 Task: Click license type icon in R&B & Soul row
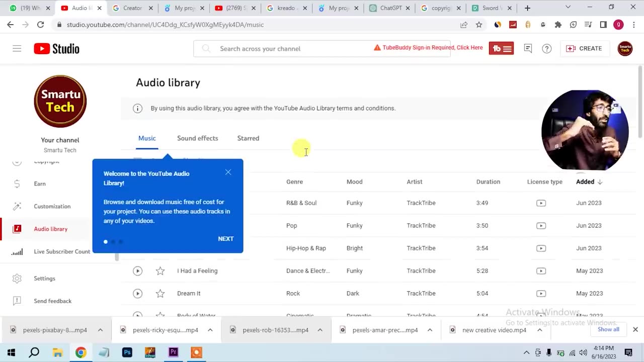[541, 203]
